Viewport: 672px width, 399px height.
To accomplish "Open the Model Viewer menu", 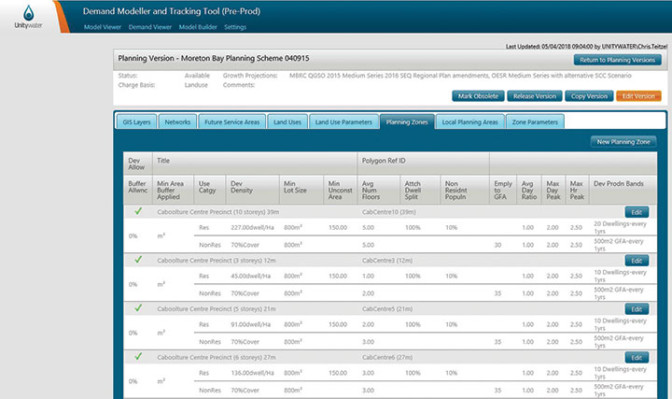I will tap(102, 27).
